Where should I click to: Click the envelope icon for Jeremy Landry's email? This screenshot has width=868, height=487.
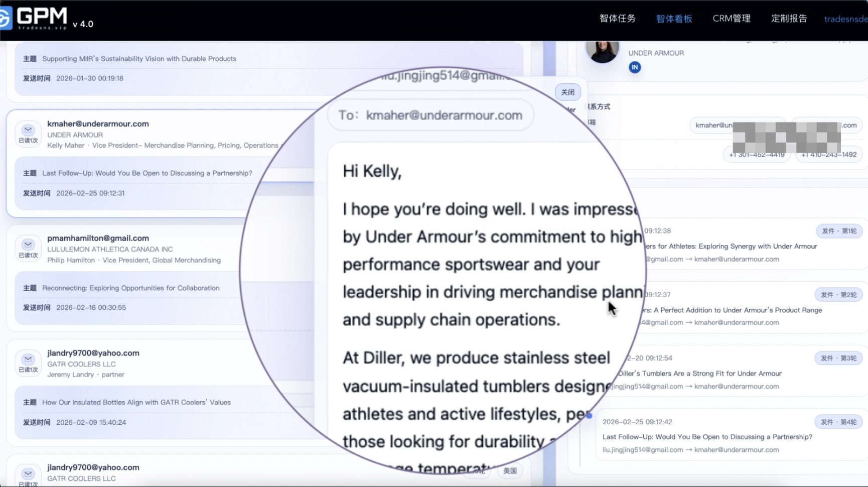(x=28, y=359)
